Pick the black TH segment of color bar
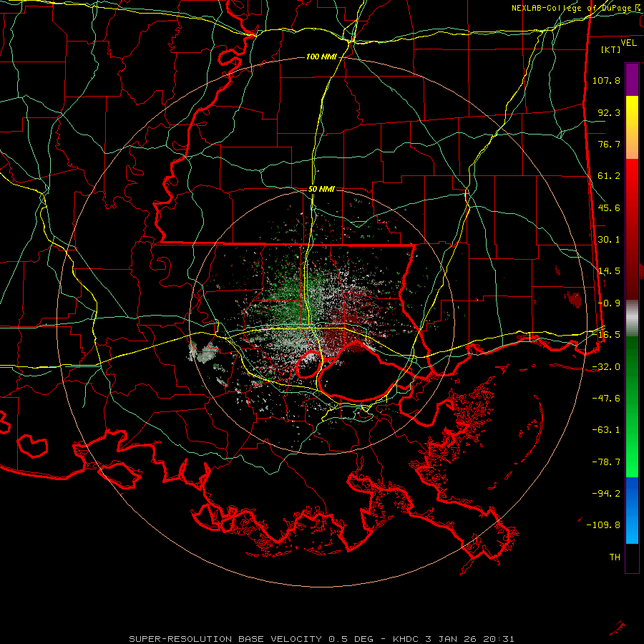Viewport: 644px width, 644px height. [632, 558]
